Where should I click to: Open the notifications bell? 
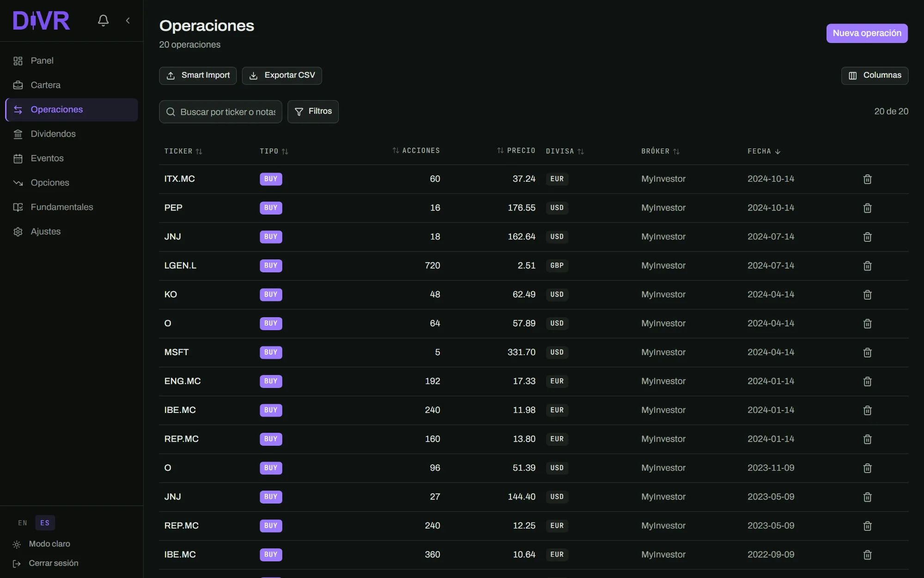103,20
